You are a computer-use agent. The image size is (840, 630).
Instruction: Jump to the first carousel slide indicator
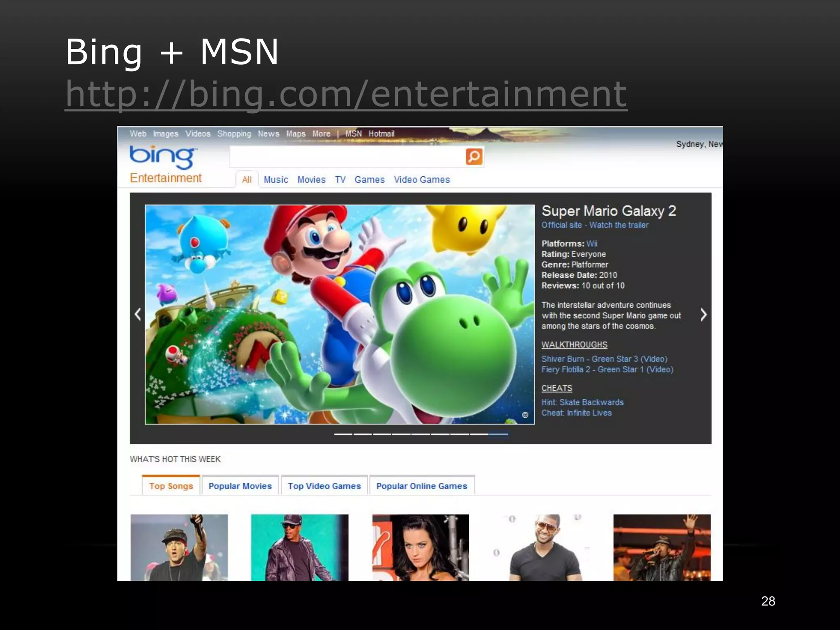pyautogui.click(x=343, y=434)
